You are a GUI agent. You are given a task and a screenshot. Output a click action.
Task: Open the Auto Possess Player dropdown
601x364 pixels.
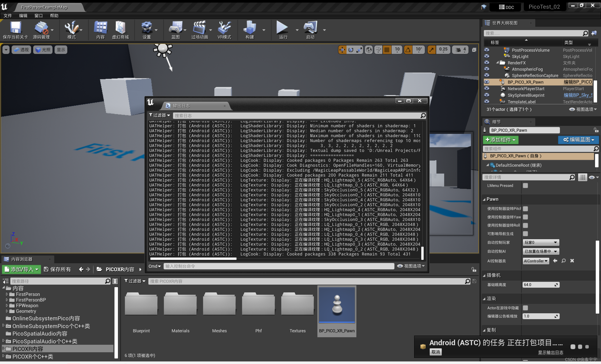[541, 243]
